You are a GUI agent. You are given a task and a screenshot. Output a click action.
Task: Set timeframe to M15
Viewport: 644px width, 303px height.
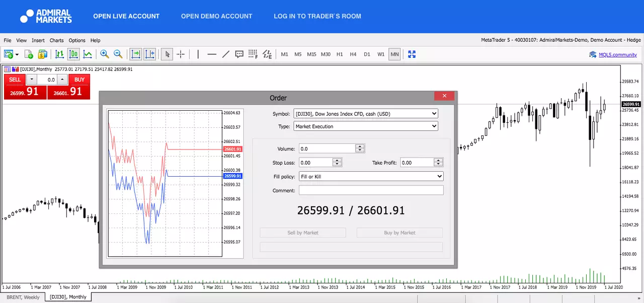[x=312, y=54]
